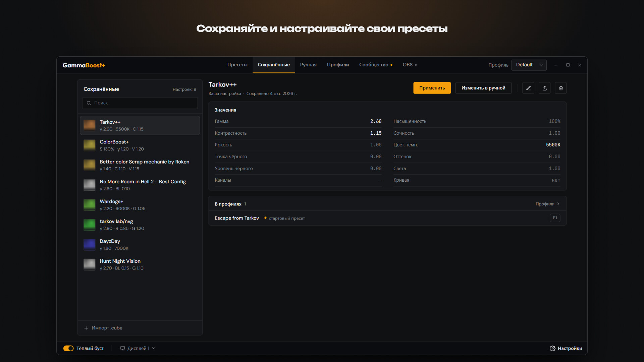Viewport: 644px width, 362px height.
Task: Click Изменить в ручной button
Action: click(483, 88)
